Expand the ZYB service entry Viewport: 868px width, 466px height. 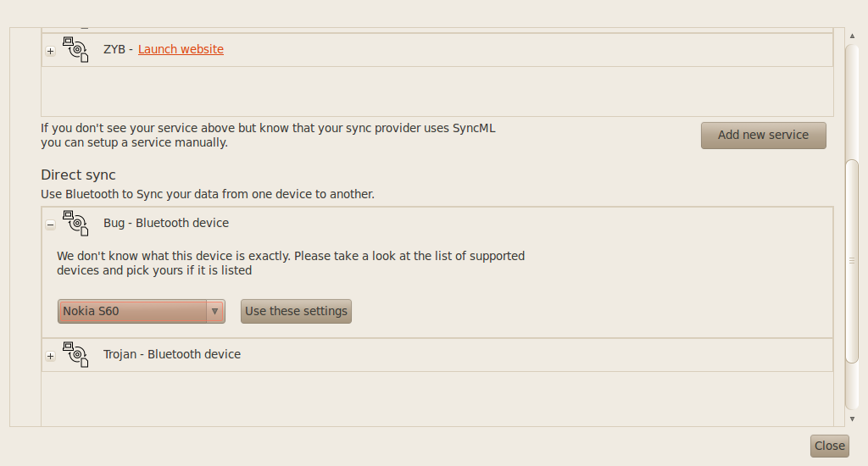[x=50, y=51]
